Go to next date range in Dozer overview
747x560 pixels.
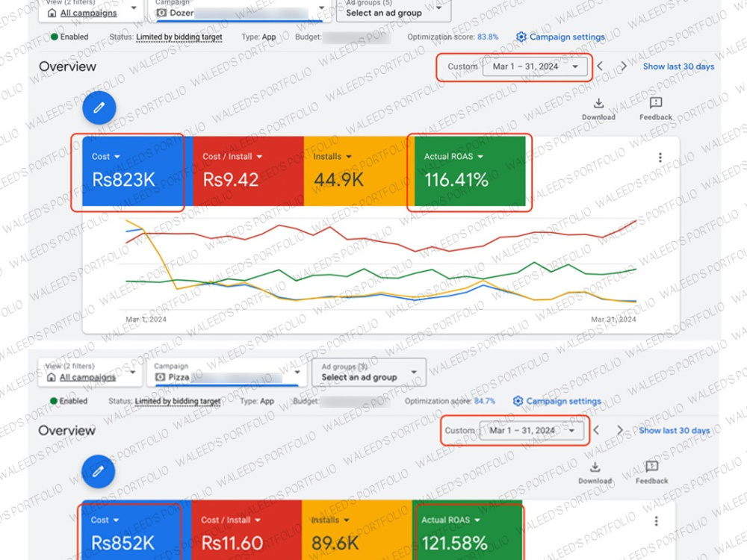pyautogui.click(x=623, y=66)
